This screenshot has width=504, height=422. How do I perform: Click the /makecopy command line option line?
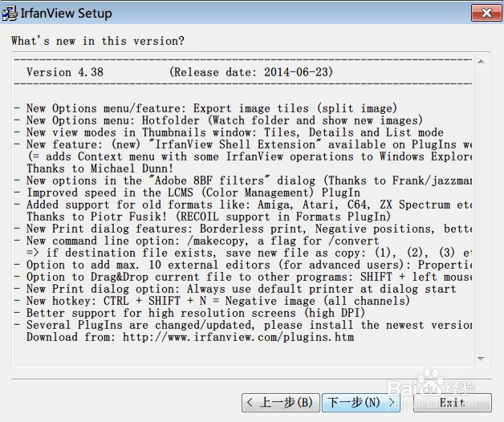coord(197,241)
